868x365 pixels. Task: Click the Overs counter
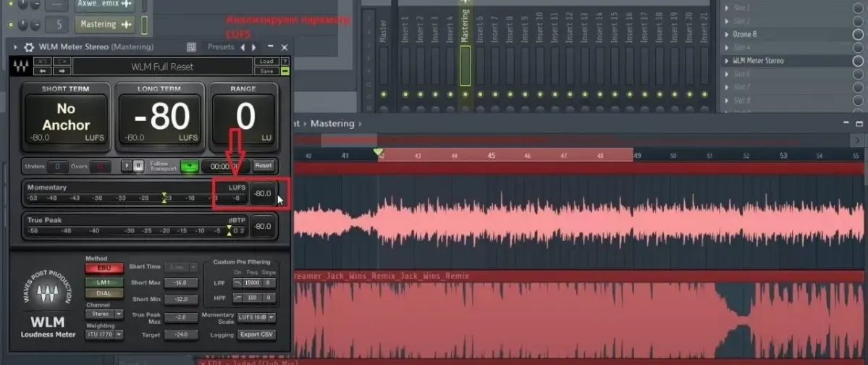click(x=100, y=166)
